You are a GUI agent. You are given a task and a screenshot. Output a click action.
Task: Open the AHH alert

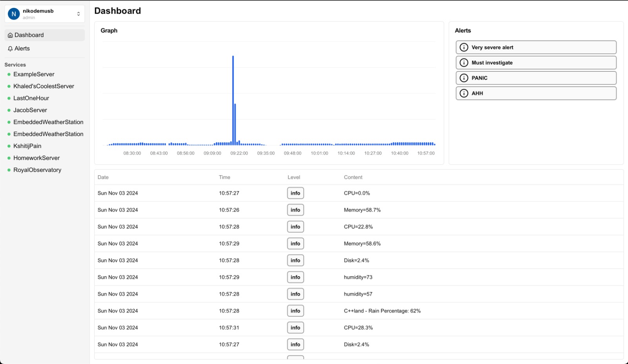coord(536,93)
